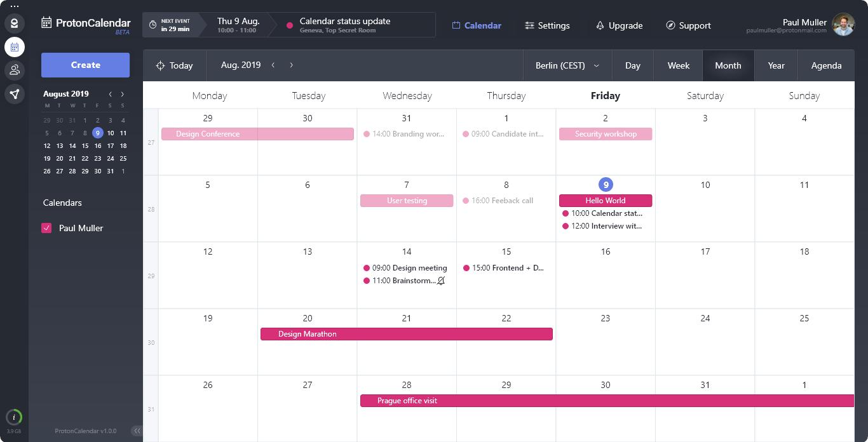Switch to Agenda view
Screen dimensions: 868x442
[826, 65]
